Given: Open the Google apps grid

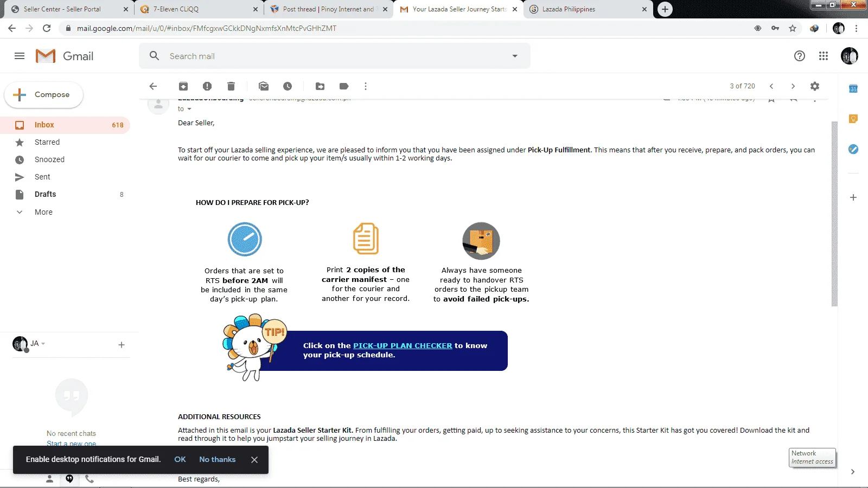Looking at the screenshot, I should pos(824,56).
